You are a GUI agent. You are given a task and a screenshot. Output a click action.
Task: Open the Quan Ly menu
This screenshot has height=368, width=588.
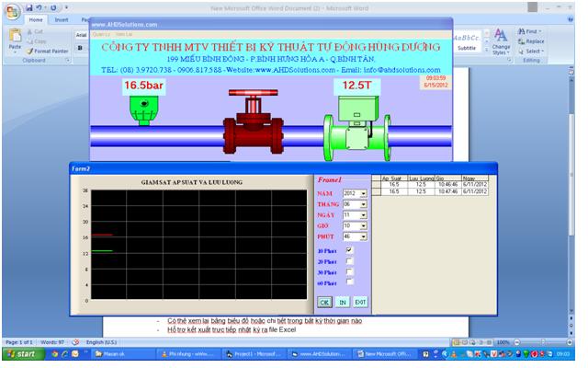[102, 34]
